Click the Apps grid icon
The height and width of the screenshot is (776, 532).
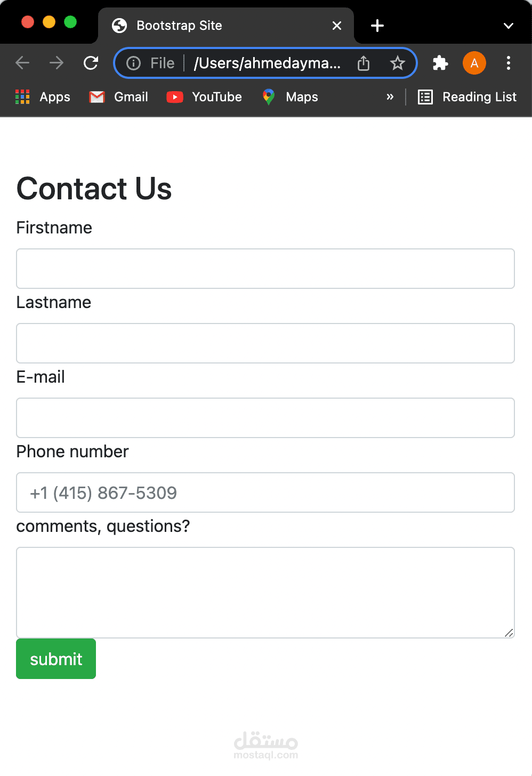(22, 96)
